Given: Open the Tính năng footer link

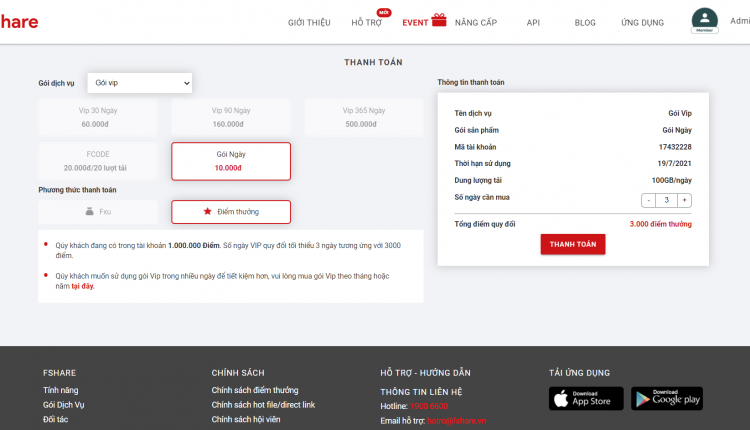Looking at the screenshot, I should pyautogui.click(x=61, y=390).
